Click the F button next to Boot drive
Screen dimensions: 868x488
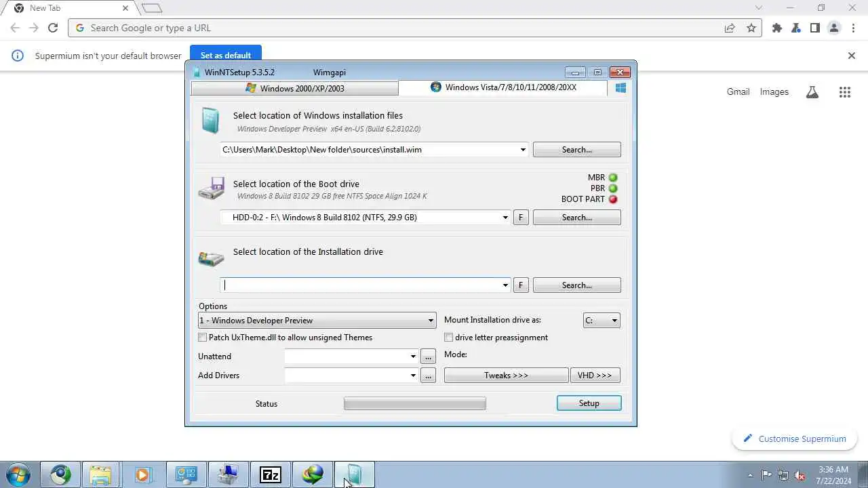521,218
